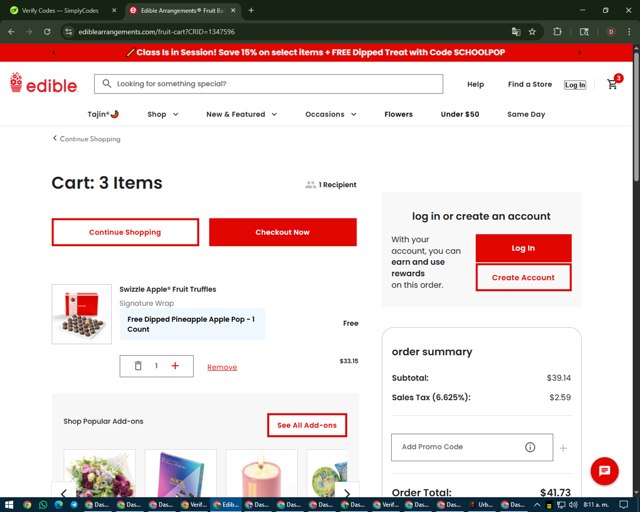Click the edible logo
640x512 pixels.
[43, 83]
